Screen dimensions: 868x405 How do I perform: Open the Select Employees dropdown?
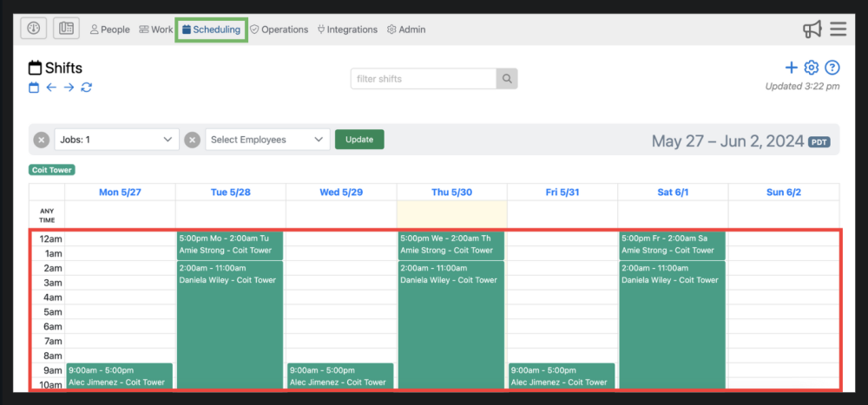(x=267, y=140)
